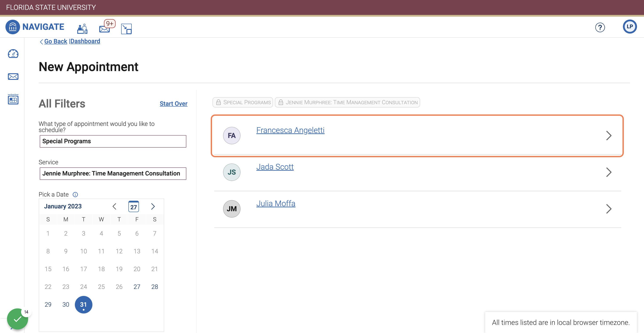
Task: Open Francesca Angeletti name link
Action: [x=290, y=130]
